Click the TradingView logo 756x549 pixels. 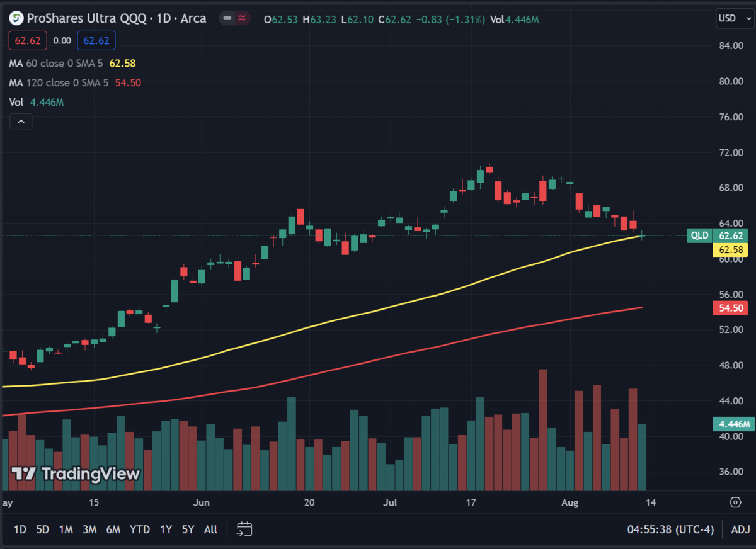[75, 474]
